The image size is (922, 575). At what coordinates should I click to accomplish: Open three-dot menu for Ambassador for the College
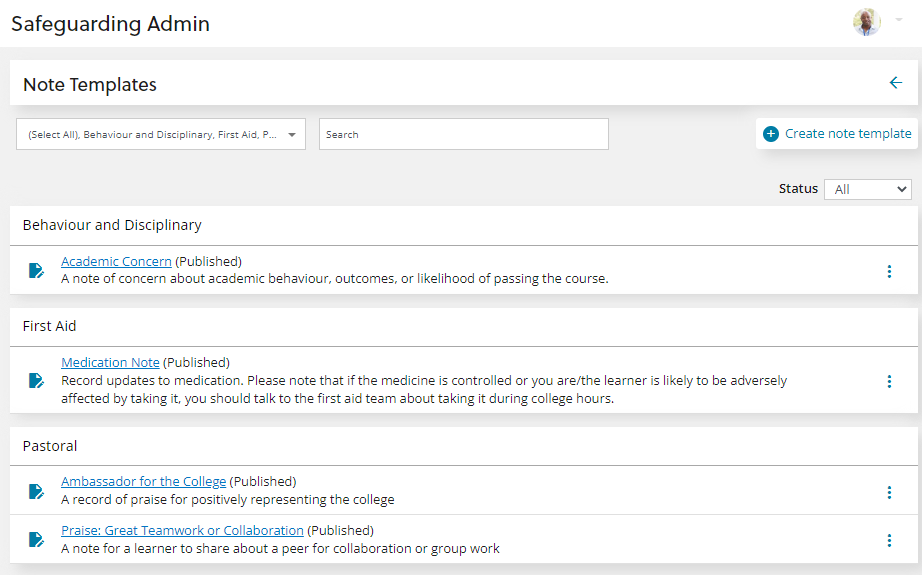tap(889, 492)
